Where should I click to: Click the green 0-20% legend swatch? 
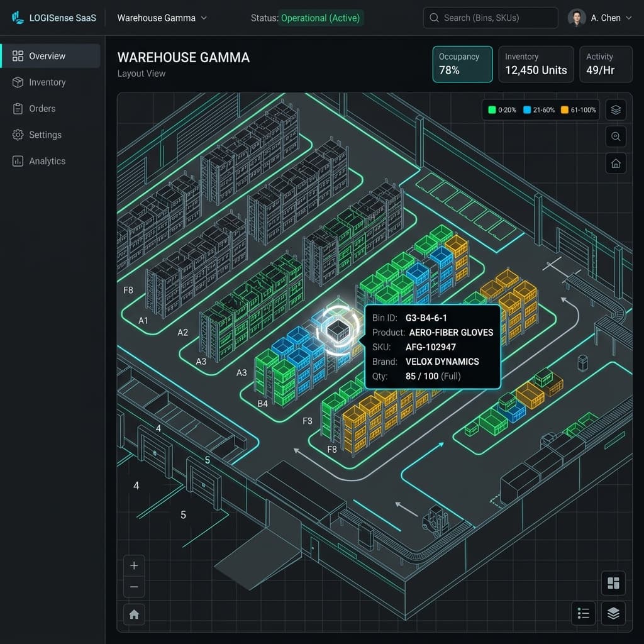492,109
